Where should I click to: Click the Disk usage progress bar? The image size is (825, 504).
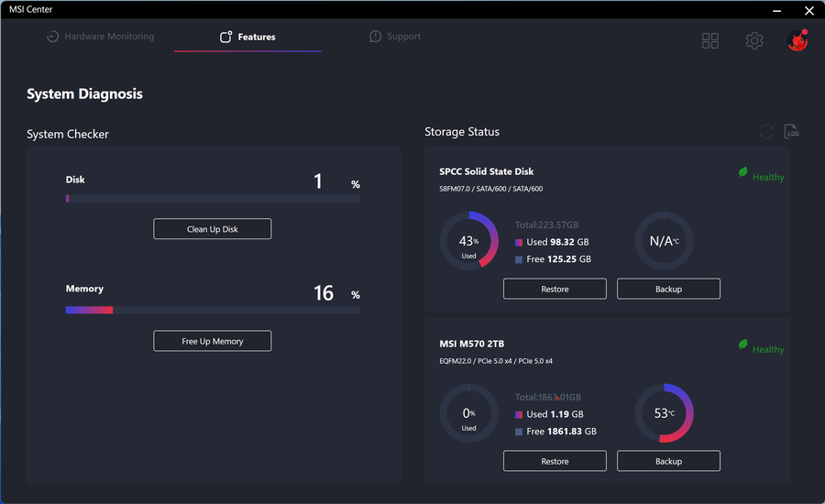coord(213,199)
